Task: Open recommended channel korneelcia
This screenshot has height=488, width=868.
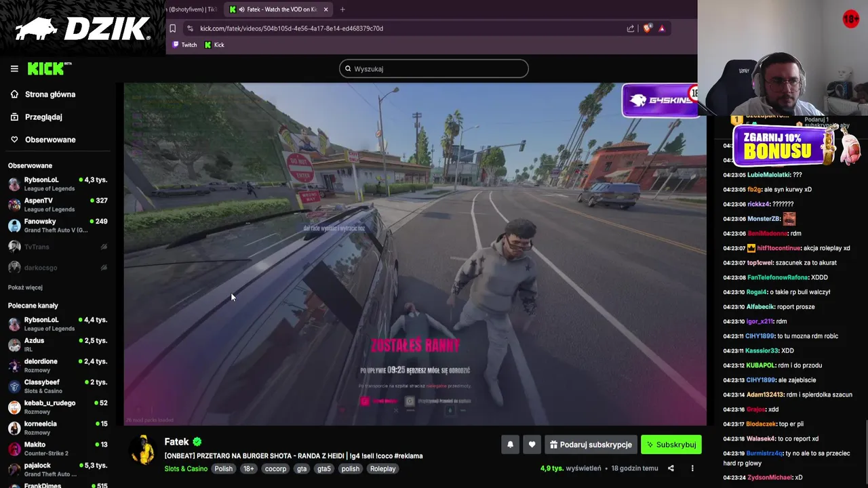Action: [x=58, y=428]
